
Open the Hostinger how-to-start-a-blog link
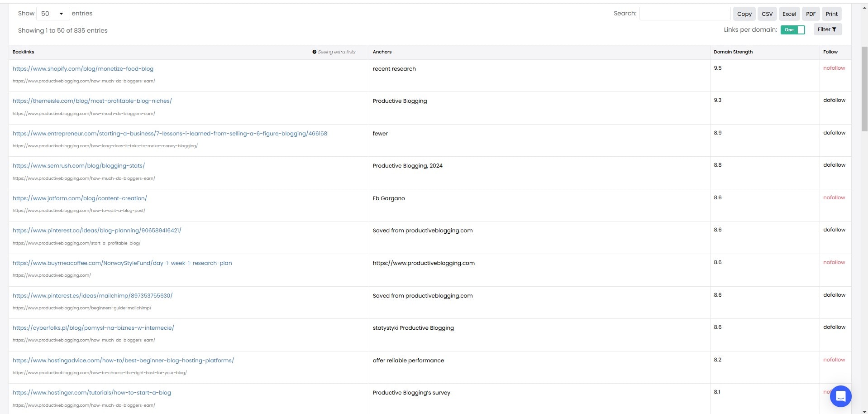(x=91, y=392)
